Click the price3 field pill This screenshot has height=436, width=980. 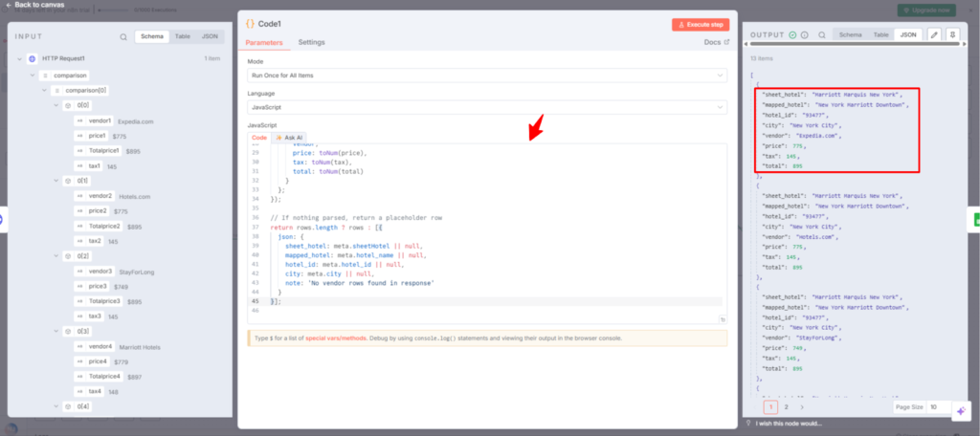coord(91,286)
